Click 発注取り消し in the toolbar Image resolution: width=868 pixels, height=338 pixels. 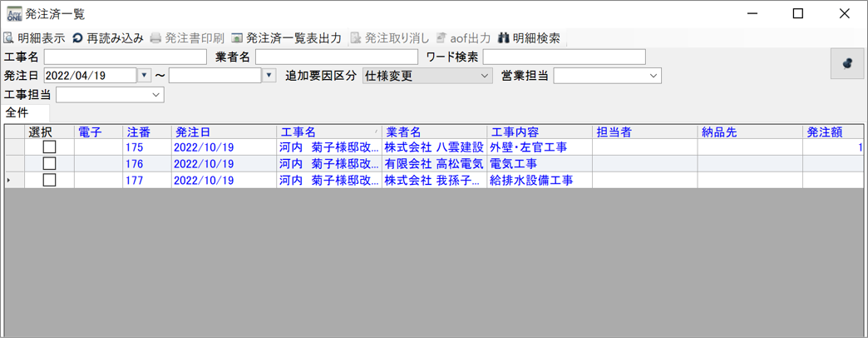[390, 38]
